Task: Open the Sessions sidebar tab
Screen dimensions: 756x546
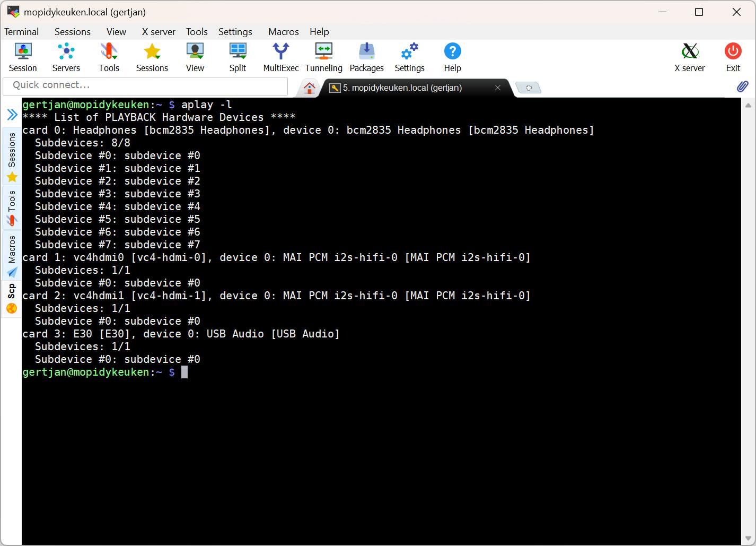Action: pos(12,157)
